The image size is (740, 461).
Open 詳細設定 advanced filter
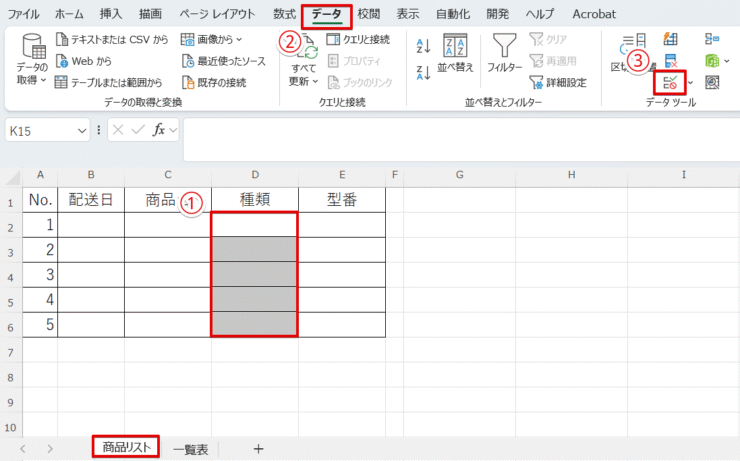coord(558,83)
